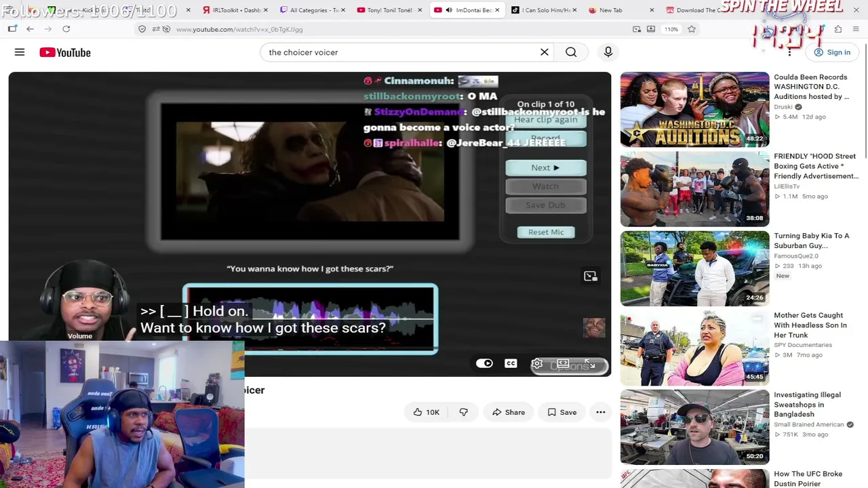Image resolution: width=868 pixels, height=488 pixels.
Task: Open the Washington D.C. Auditions thumbnail
Action: point(694,109)
